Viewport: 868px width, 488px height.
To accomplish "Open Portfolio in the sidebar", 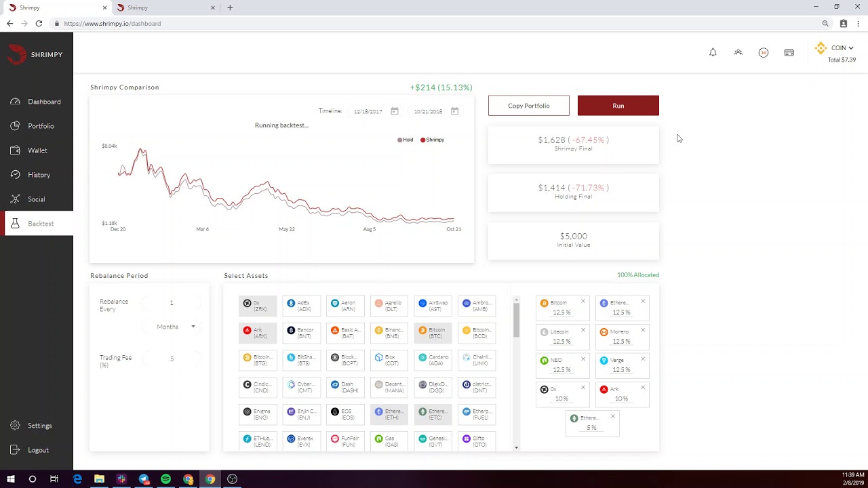I will coord(37,126).
